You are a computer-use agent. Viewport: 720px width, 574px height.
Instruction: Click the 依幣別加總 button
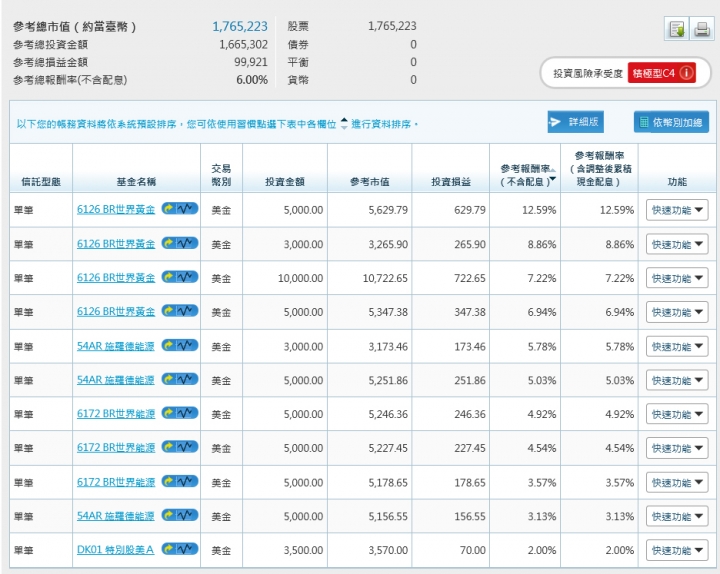pos(670,122)
